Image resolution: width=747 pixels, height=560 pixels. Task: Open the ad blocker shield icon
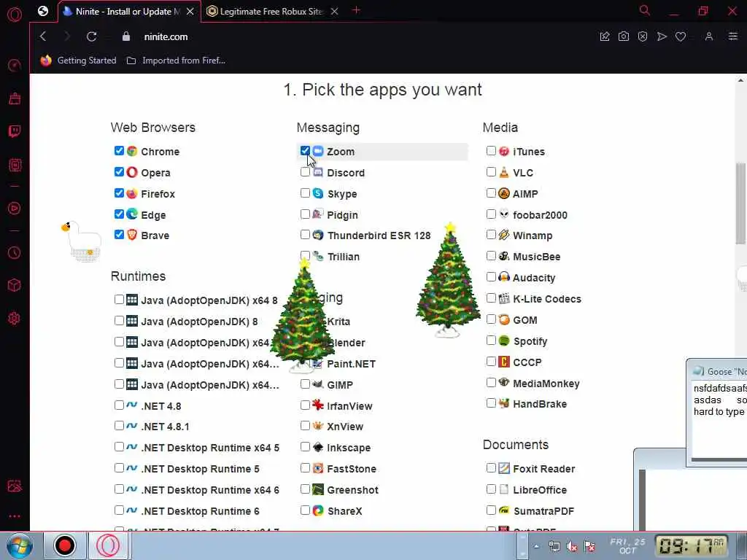click(643, 36)
